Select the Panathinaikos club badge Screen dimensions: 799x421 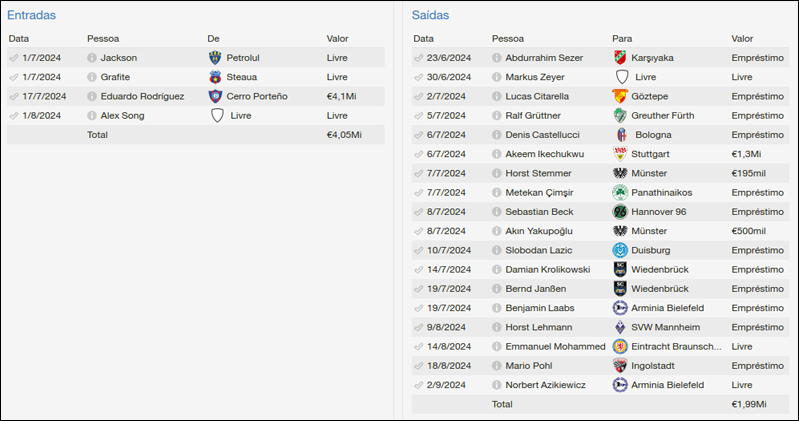[x=620, y=192]
